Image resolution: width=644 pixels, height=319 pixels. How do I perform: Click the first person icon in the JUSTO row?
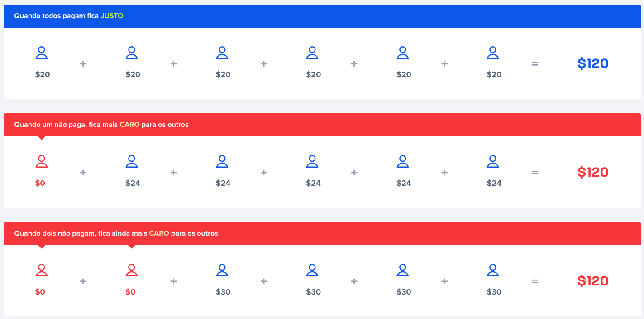42,53
